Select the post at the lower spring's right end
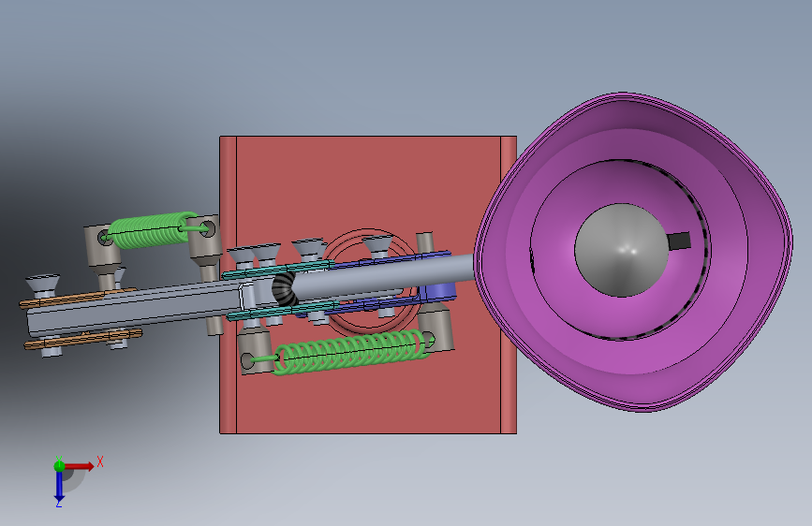This screenshot has height=526, width=812. (x=436, y=328)
